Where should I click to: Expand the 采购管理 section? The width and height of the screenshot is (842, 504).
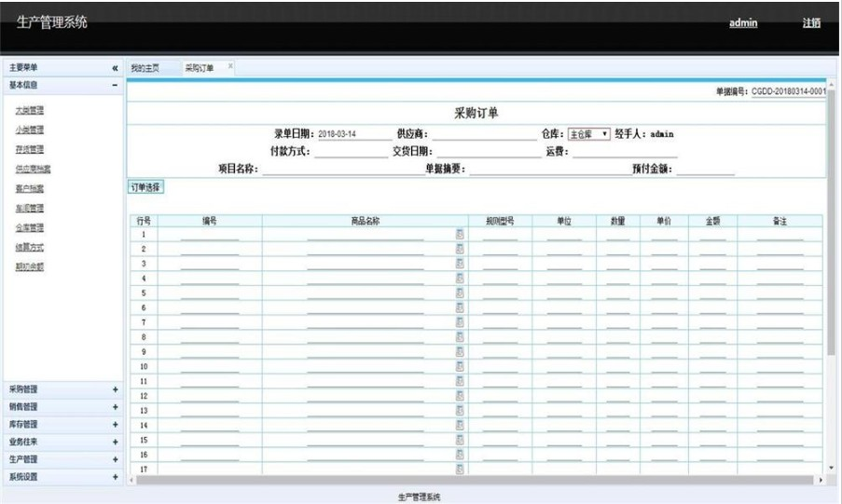[x=115, y=389]
